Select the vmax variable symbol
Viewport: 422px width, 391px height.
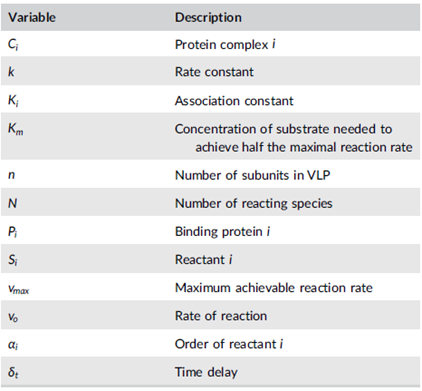click(x=19, y=289)
